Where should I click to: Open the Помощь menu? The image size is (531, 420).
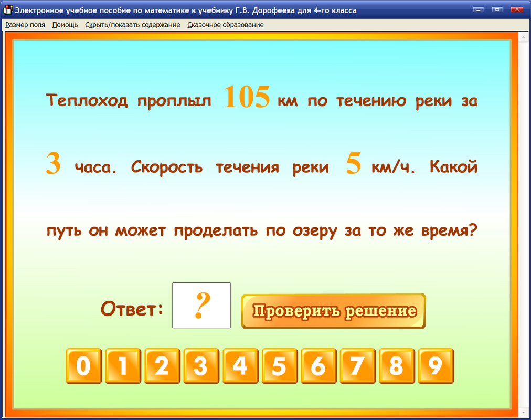[64, 24]
